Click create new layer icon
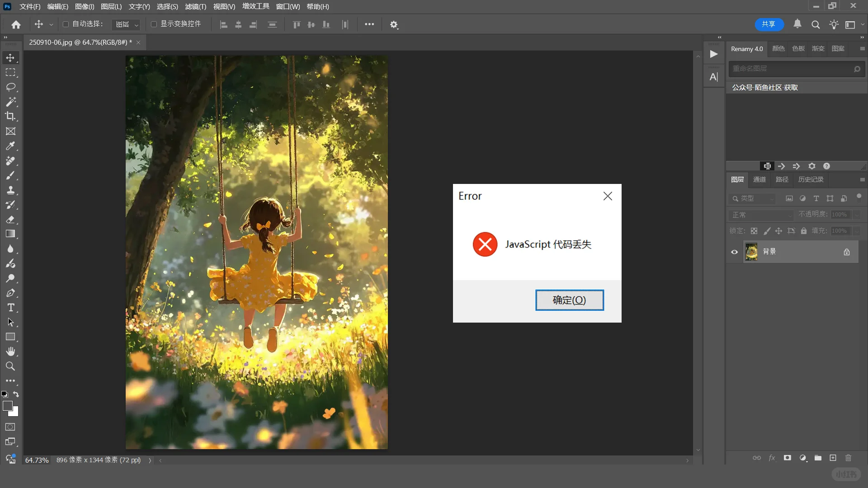The width and height of the screenshot is (868, 488). pyautogui.click(x=833, y=458)
